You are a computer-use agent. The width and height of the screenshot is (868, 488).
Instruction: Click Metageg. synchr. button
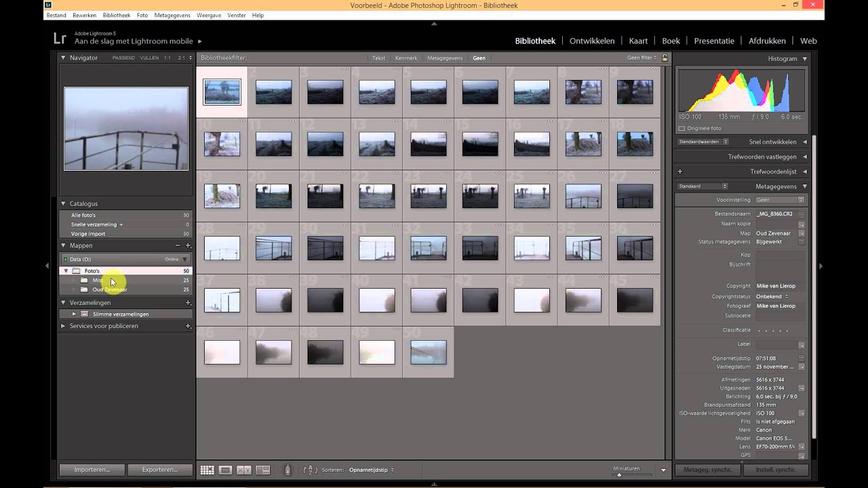click(707, 470)
